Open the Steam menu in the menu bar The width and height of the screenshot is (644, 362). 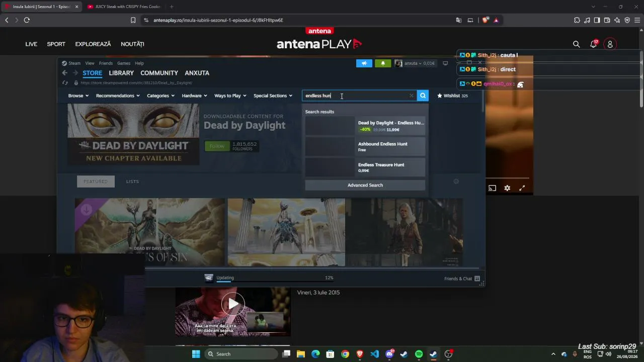coord(74,63)
